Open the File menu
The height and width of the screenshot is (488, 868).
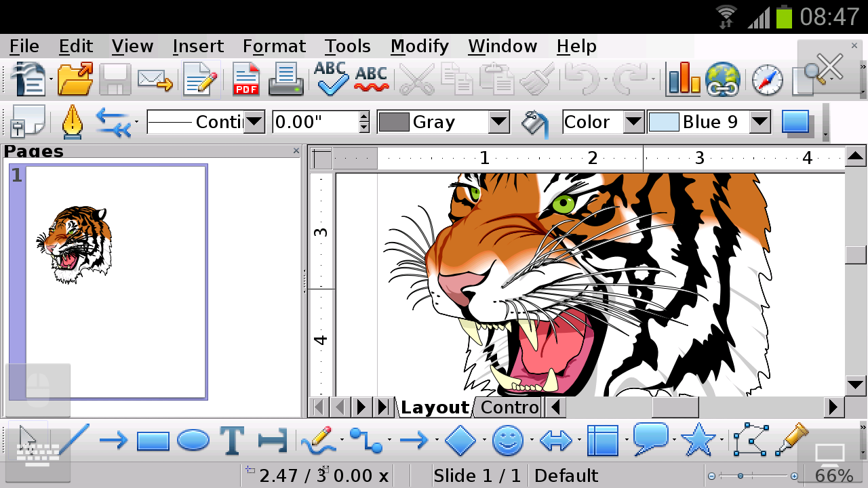[24, 46]
